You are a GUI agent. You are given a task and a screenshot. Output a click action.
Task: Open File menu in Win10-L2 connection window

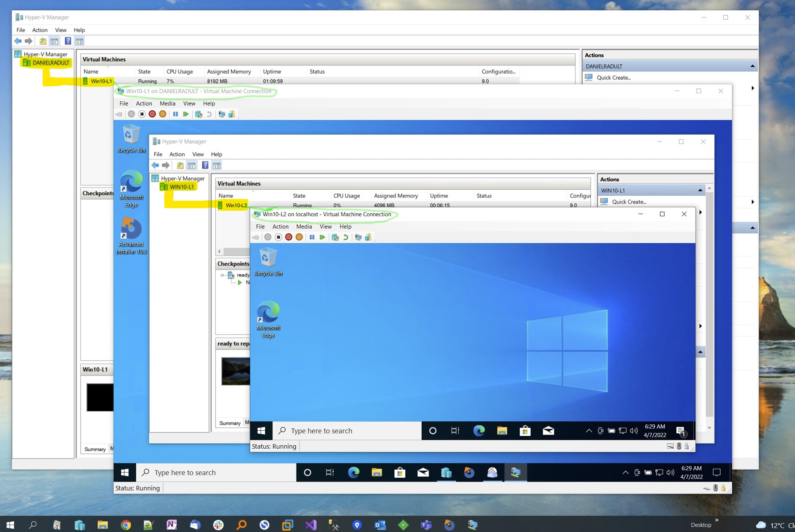pyautogui.click(x=260, y=226)
